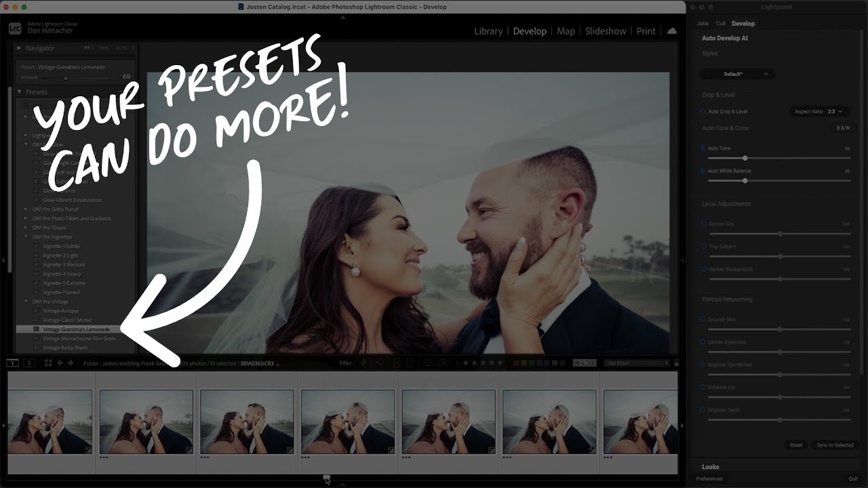The height and width of the screenshot is (488, 868).
Task: Toggle Auto White Balance setting
Action: coord(703,171)
